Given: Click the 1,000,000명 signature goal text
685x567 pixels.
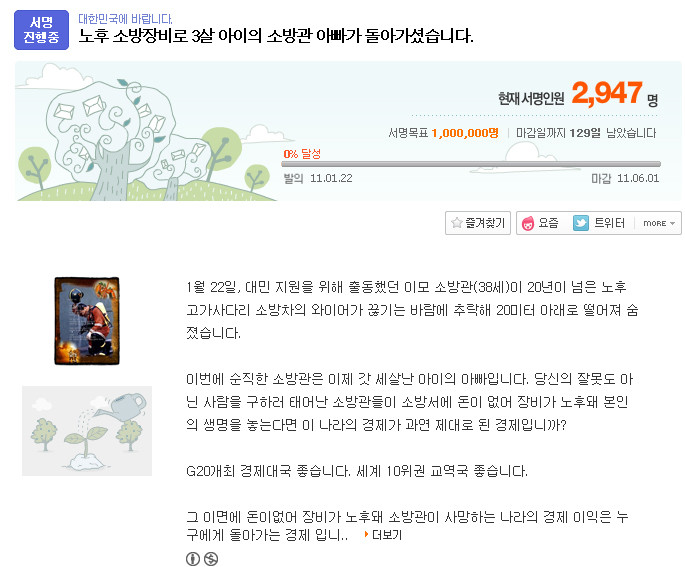Looking at the screenshot, I should (x=465, y=133).
